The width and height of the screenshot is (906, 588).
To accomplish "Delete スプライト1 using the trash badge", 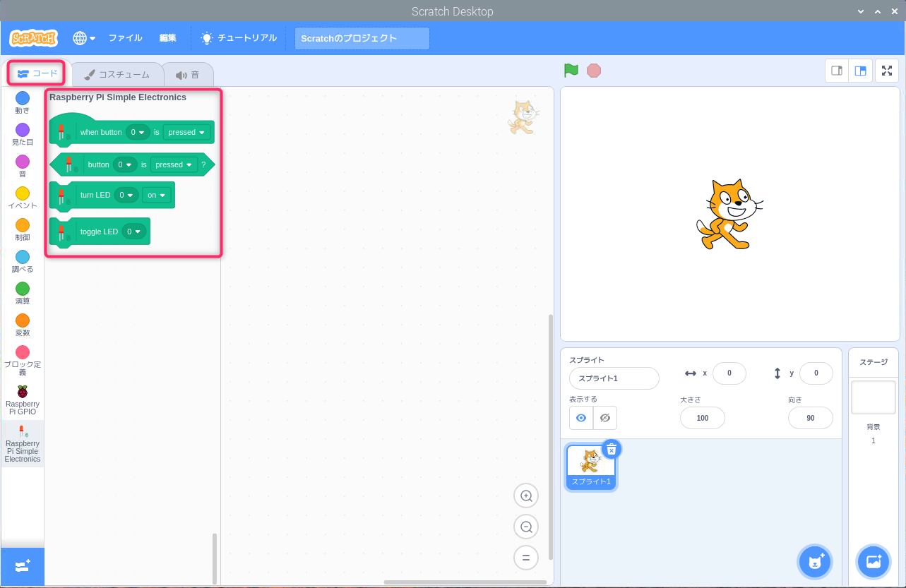I will click(x=611, y=449).
